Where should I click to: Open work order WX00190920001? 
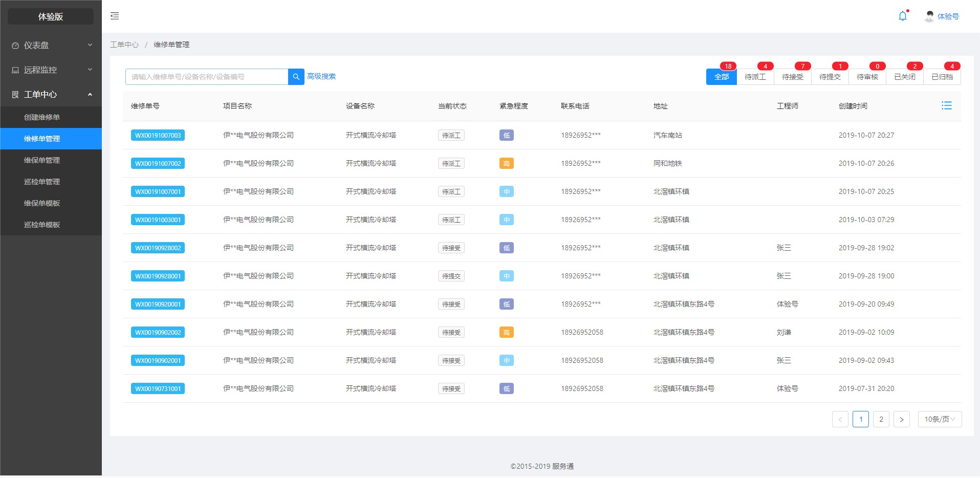coord(158,304)
